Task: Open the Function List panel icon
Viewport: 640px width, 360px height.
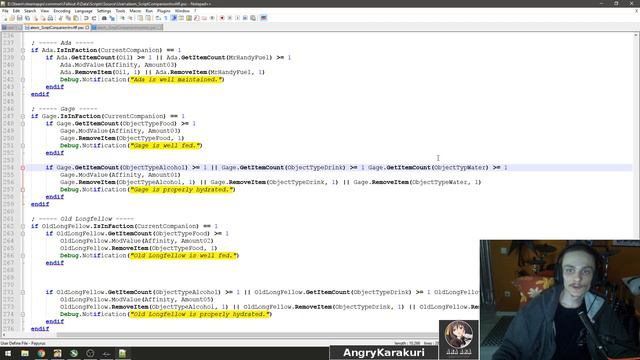Action: pos(197,18)
